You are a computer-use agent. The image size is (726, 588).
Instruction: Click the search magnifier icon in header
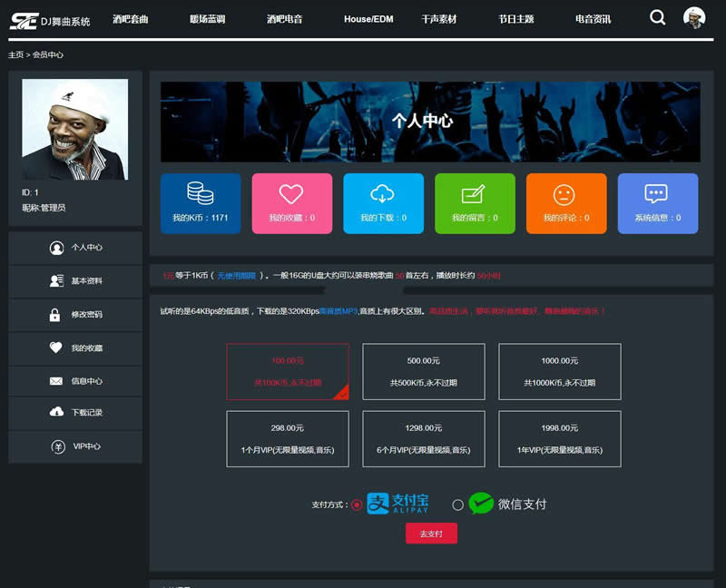658,17
